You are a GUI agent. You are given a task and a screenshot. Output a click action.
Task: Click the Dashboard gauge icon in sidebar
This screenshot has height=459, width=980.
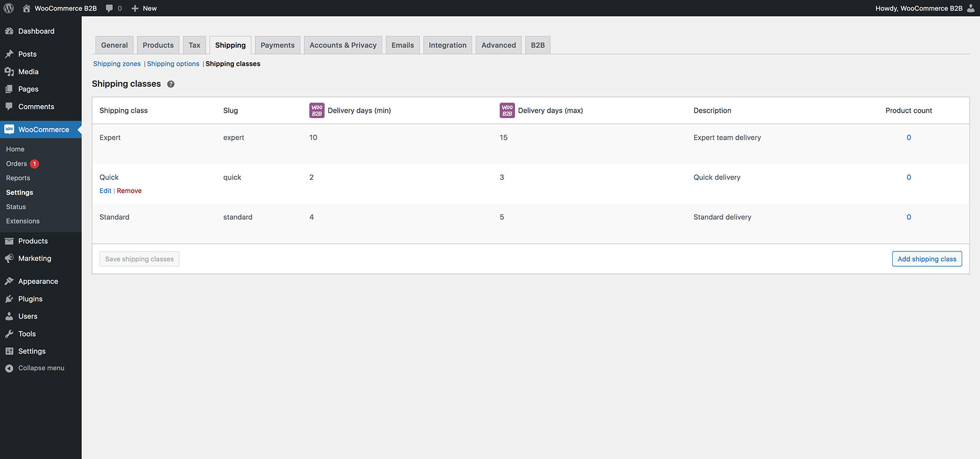pos(9,31)
